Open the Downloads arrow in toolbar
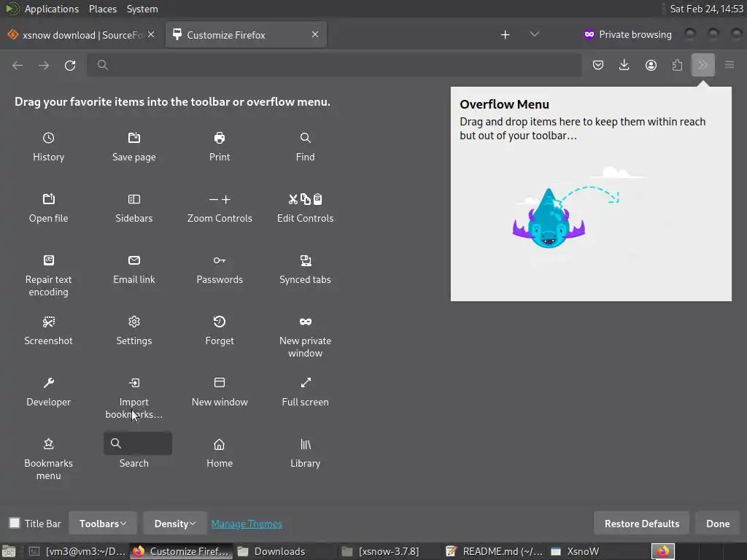This screenshot has width=747, height=560. point(624,65)
